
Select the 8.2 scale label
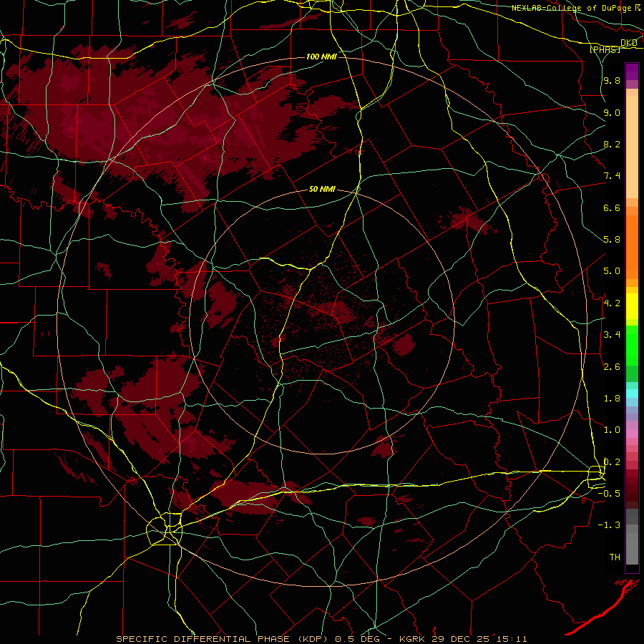pos(612,144)
